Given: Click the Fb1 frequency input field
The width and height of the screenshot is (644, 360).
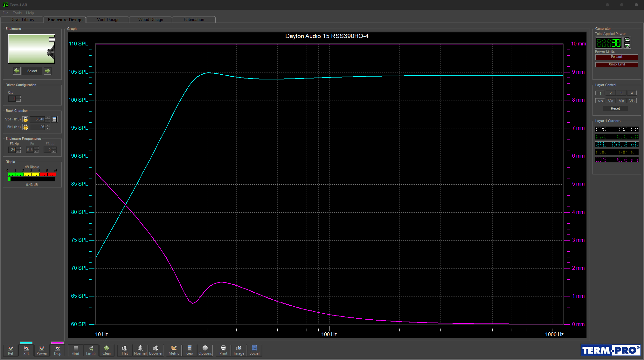Looking at the screenshot, I should [38, 127].
